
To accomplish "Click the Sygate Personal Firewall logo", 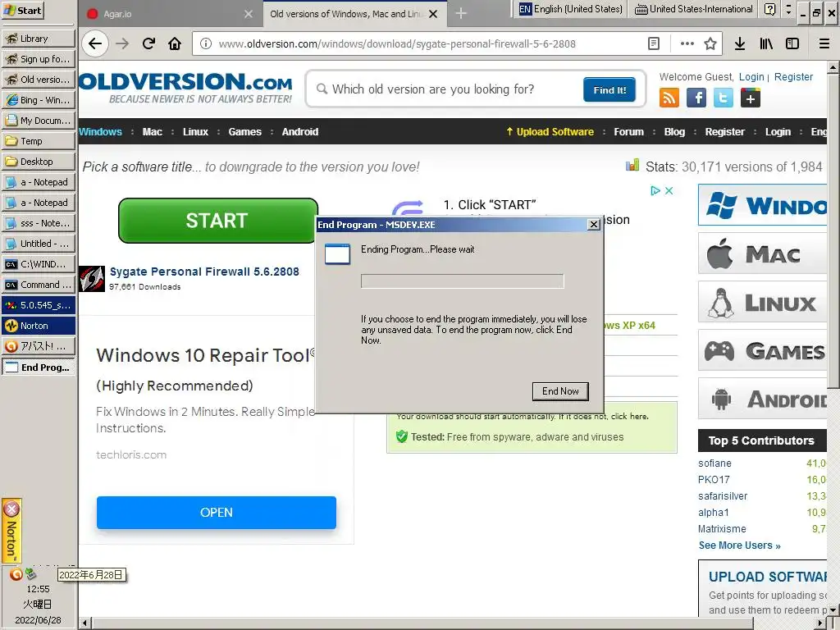I will (x=92, y=279).
